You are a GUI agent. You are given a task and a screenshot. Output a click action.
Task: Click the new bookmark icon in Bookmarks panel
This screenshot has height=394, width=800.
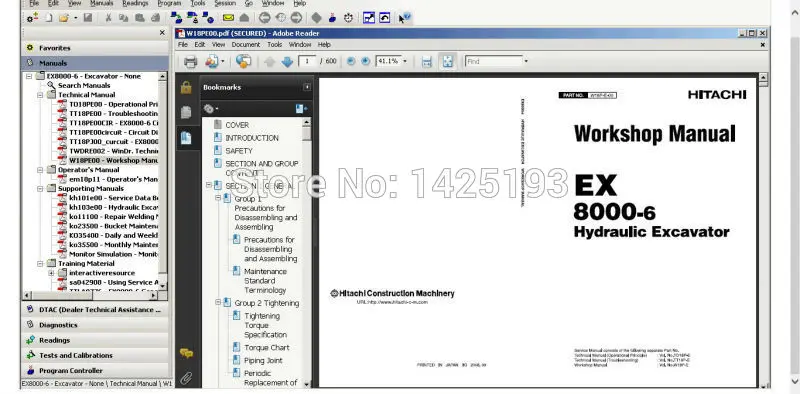(301, 109)
